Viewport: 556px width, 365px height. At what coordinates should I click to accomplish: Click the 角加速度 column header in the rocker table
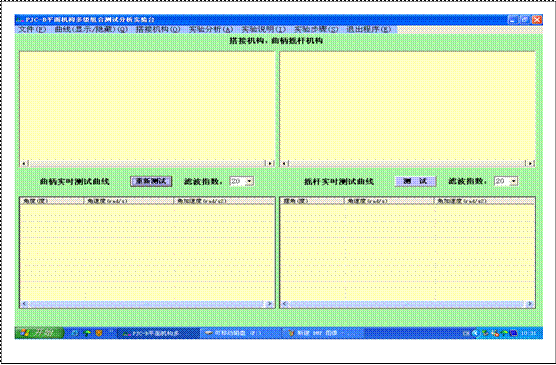484,201
